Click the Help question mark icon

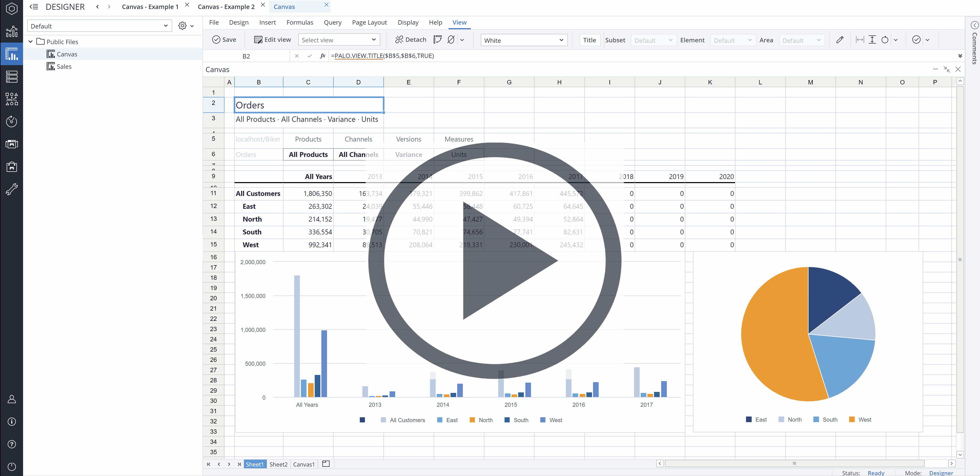point(12,444)
